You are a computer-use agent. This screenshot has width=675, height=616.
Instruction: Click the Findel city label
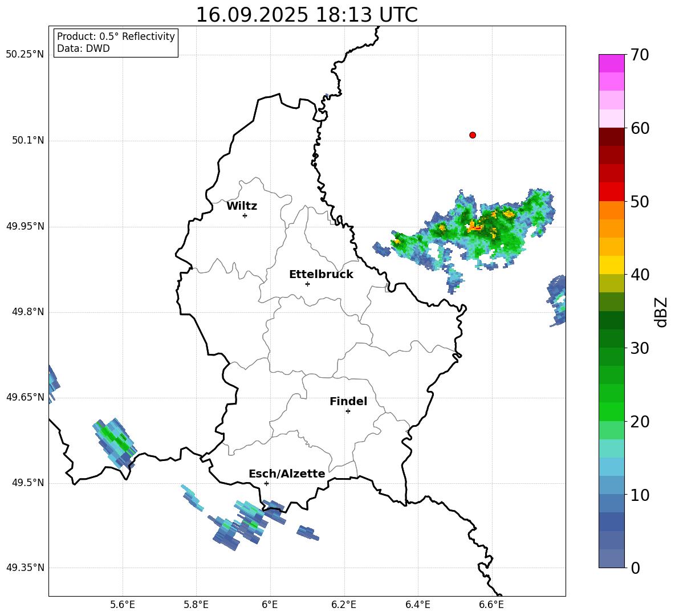tap(348, 401)
